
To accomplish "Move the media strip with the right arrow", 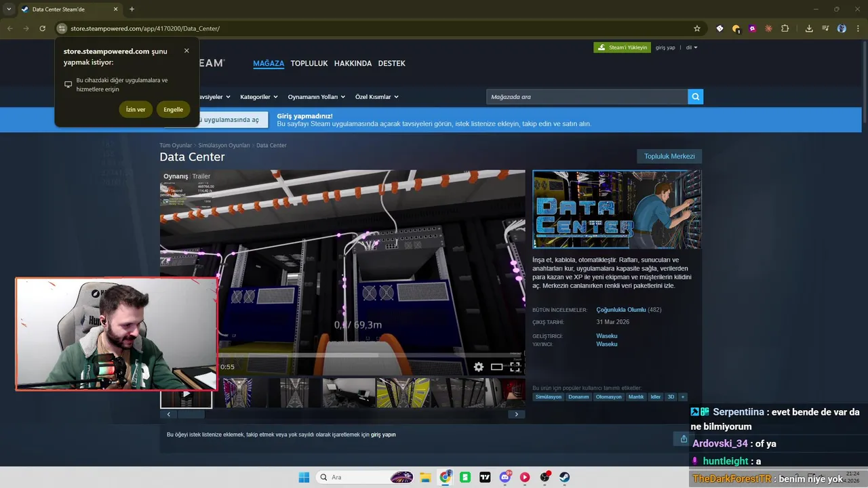I will (x=517, y=414).
